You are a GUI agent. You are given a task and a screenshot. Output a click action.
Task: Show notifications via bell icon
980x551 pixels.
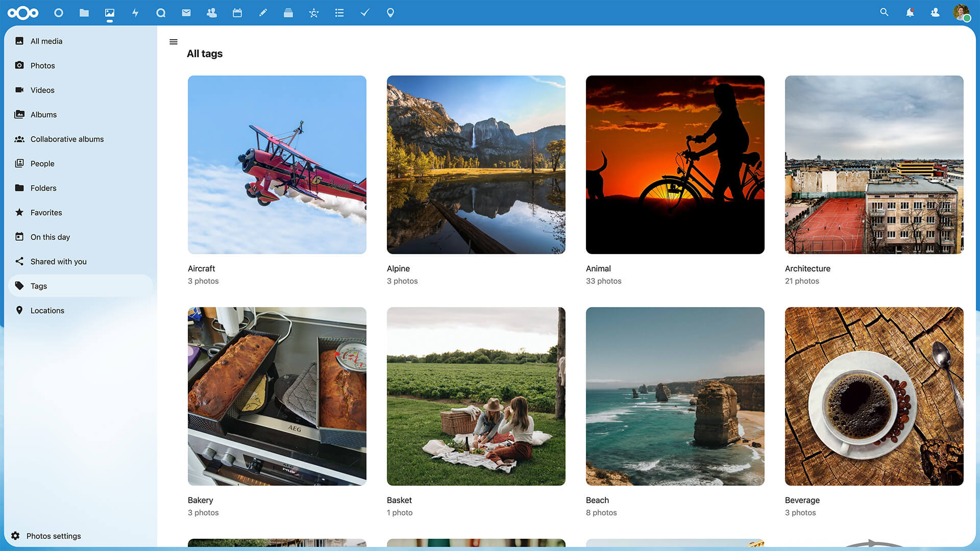[x=910, y=12]
